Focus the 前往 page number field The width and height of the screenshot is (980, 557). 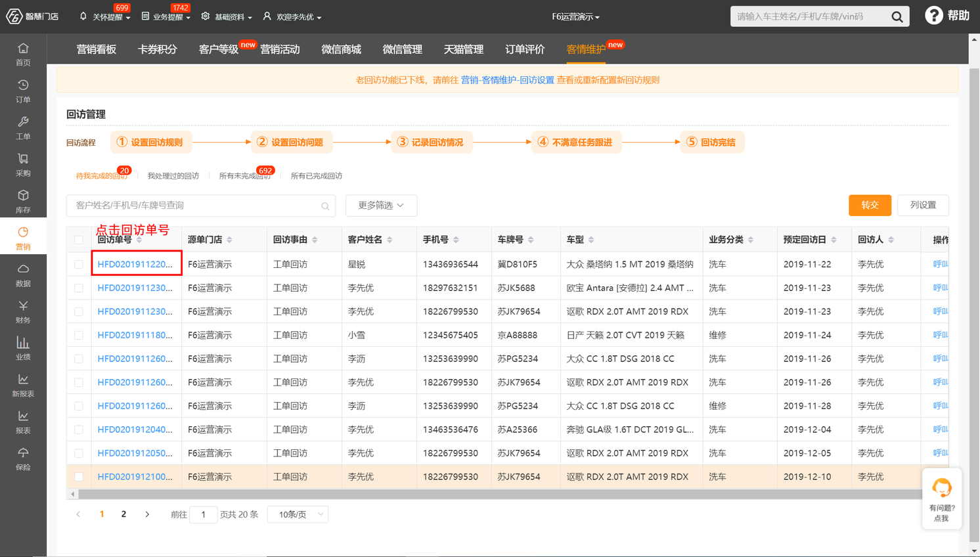204,514
